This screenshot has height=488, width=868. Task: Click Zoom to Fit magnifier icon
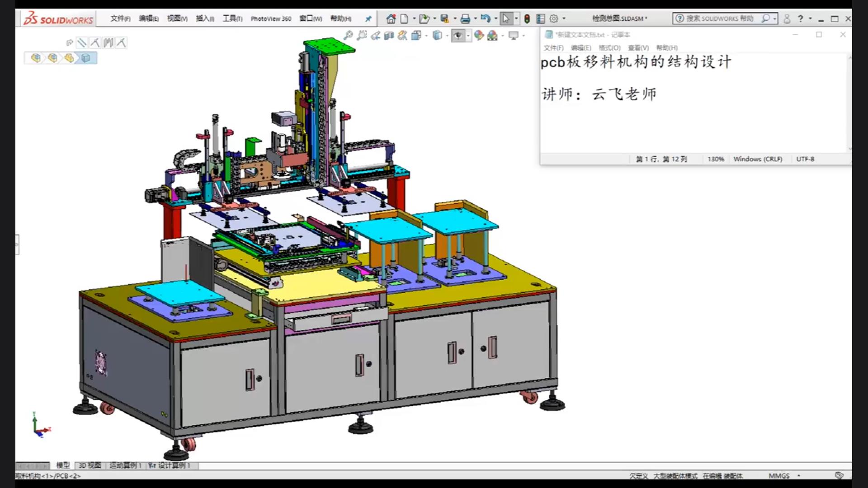[x=348, y=35]
